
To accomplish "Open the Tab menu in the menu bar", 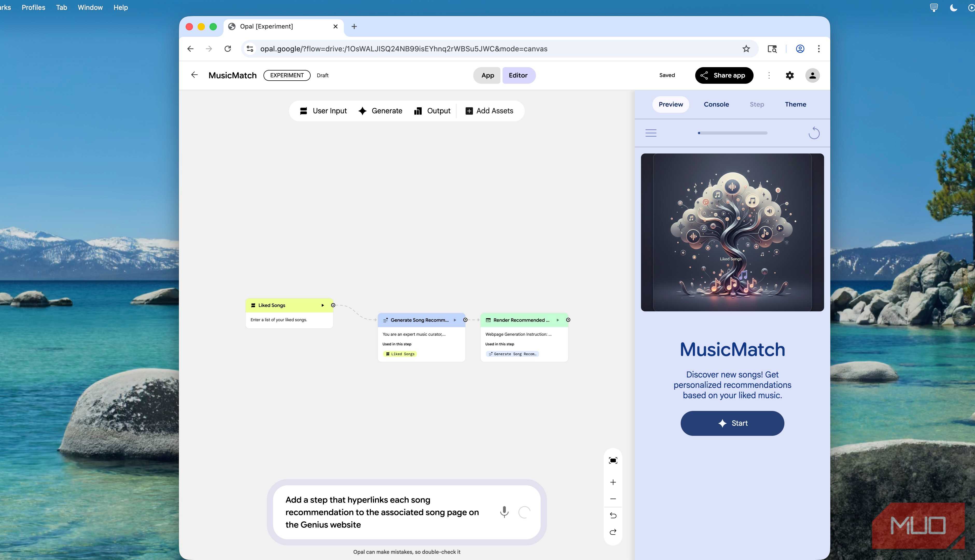I will pos(61,8).
